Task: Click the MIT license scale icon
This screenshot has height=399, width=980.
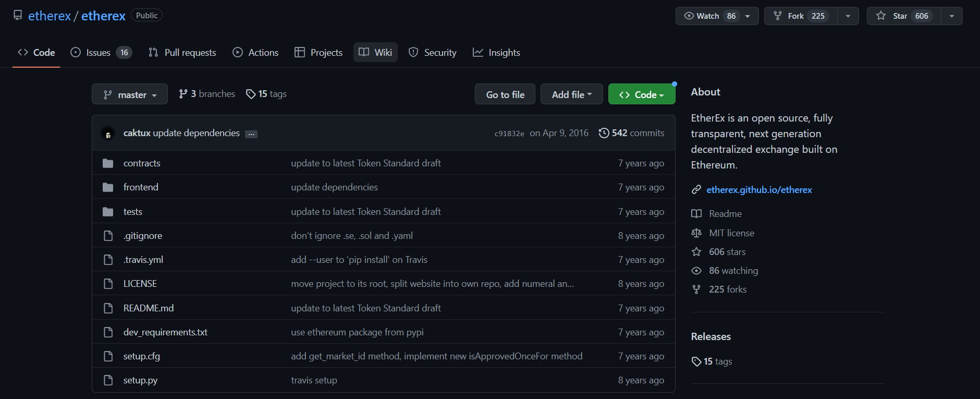Action: pyautogui.click(x=696, y=233)
